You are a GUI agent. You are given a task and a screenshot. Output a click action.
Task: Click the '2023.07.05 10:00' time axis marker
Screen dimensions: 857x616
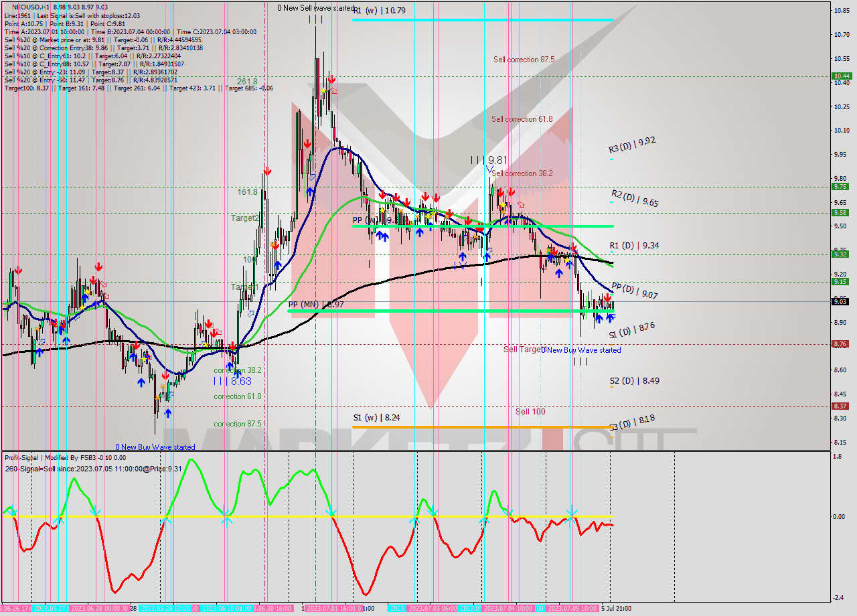point(572,609)
